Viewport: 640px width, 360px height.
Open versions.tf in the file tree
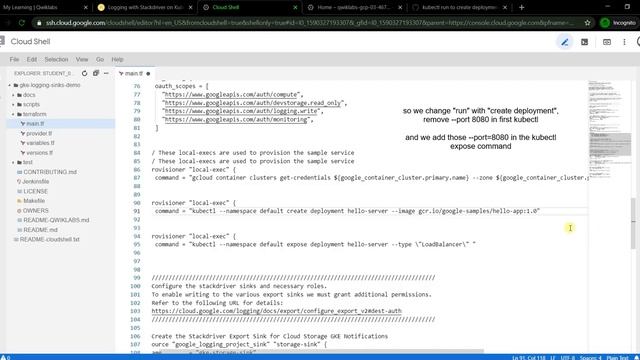(39, 153)
